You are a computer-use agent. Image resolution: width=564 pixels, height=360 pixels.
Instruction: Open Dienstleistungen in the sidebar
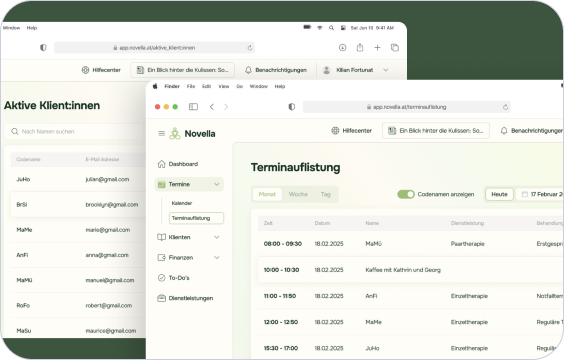point(186,298)
